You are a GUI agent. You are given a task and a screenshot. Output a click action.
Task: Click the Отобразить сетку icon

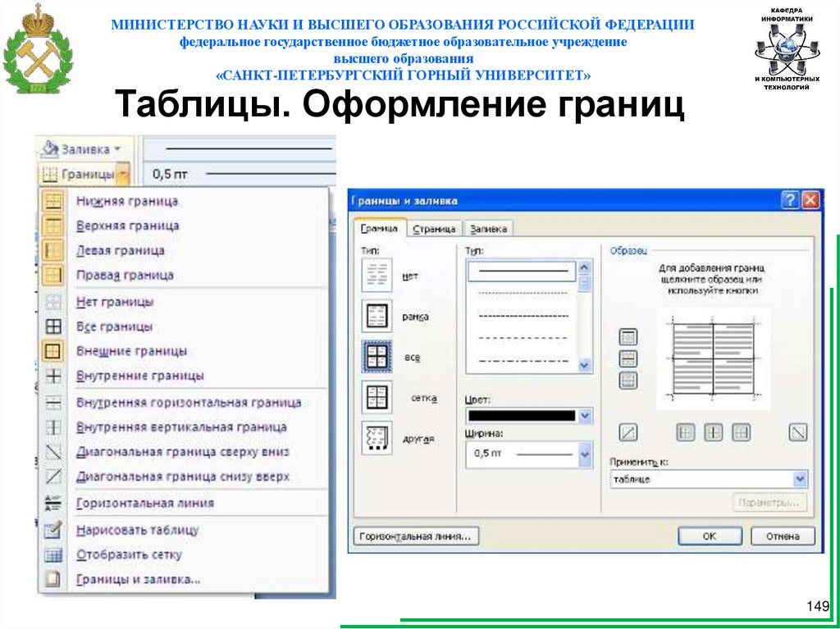pyautogui.click(x=53, y=555)
